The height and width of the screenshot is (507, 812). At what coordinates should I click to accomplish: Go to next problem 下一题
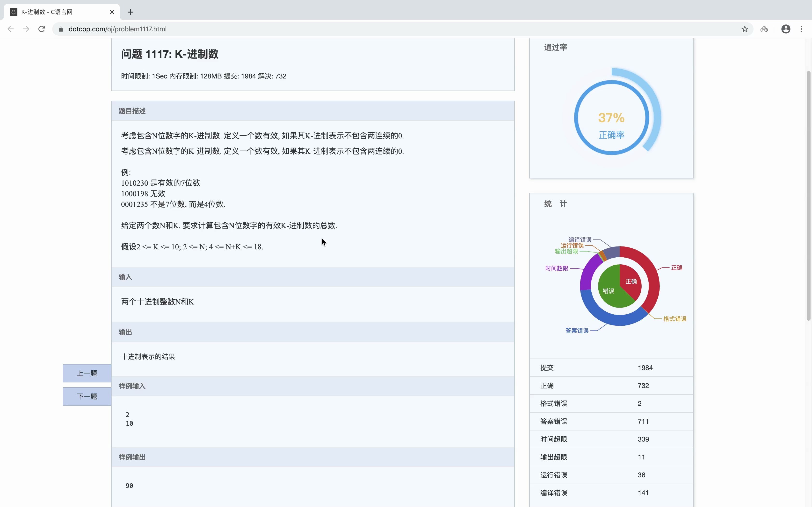point(87,396)
